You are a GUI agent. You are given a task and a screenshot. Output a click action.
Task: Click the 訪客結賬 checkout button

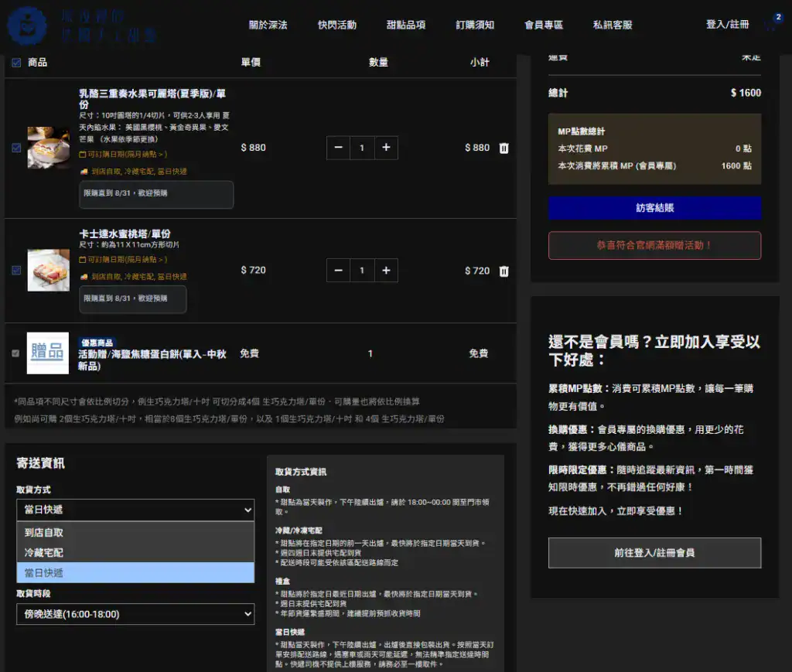pos(654,207)
